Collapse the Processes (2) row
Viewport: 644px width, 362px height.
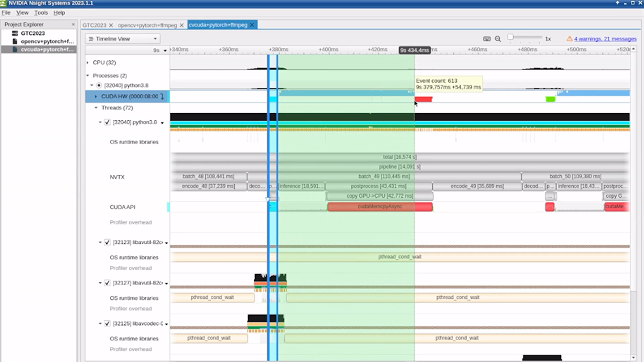[87, 75]
